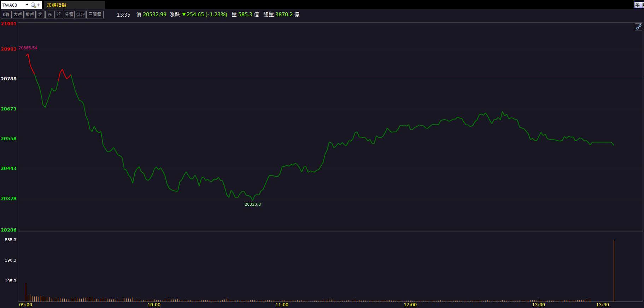This screenshot has width=644, height=308.
Task: Open the TWA00 symbol dropdown arrow
Action: coord(27,5)
